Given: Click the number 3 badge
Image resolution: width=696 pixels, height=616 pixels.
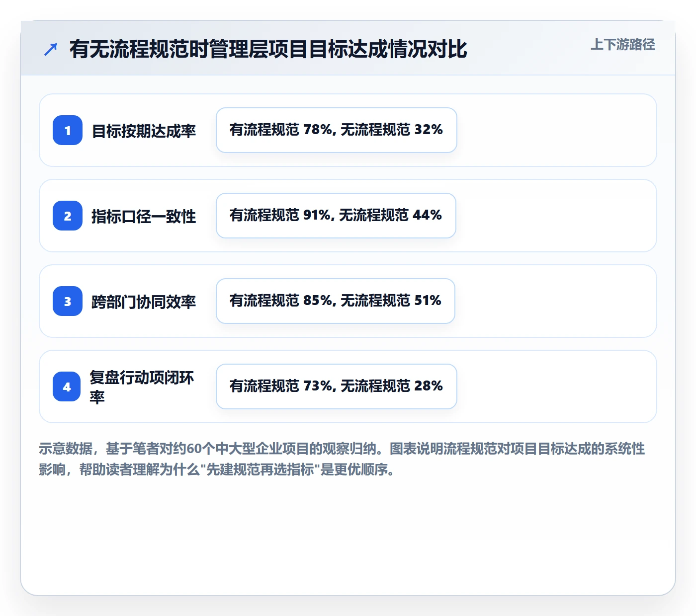Looking at the screenshot, I should tap(68, 301).
